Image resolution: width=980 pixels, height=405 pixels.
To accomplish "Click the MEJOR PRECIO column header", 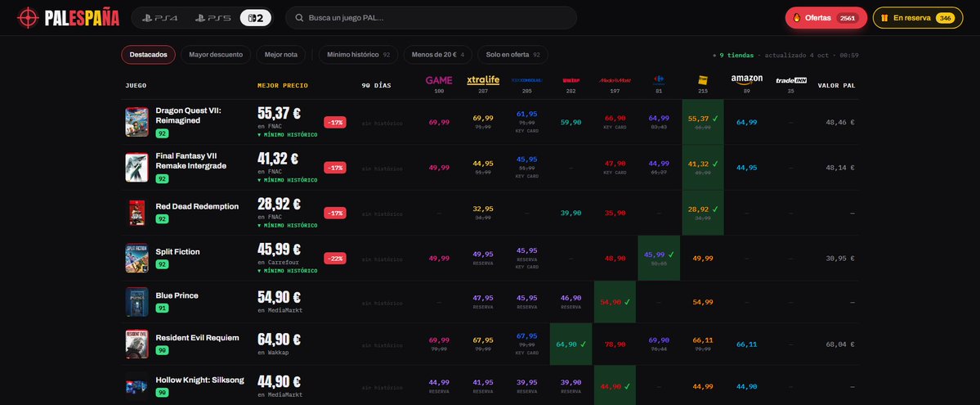I will (283, 85).
